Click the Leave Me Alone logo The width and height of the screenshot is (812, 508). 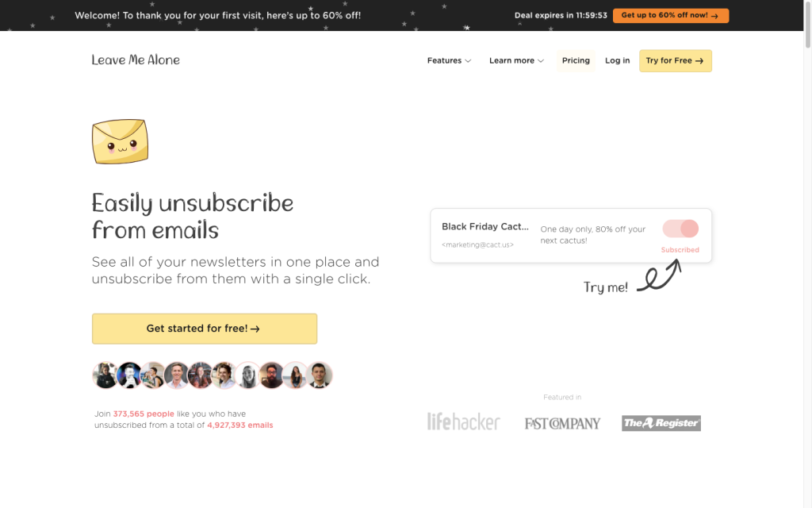(136, 60)
